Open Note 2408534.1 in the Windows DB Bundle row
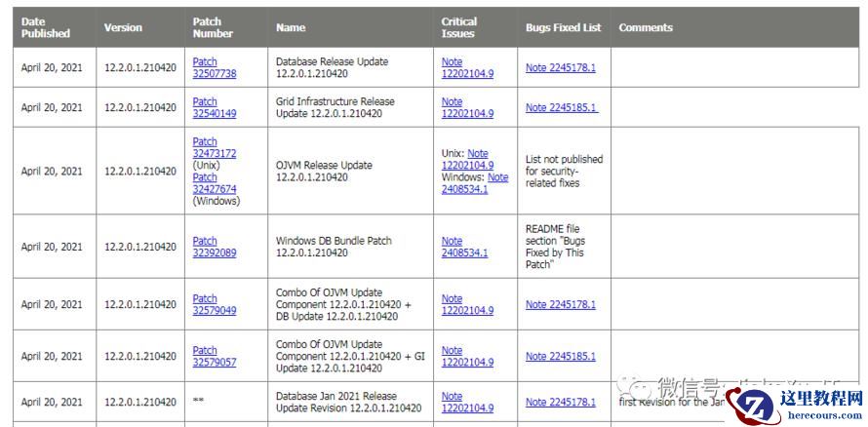The width and height of the screenshot is (868, 427). (x=464, y=247)
